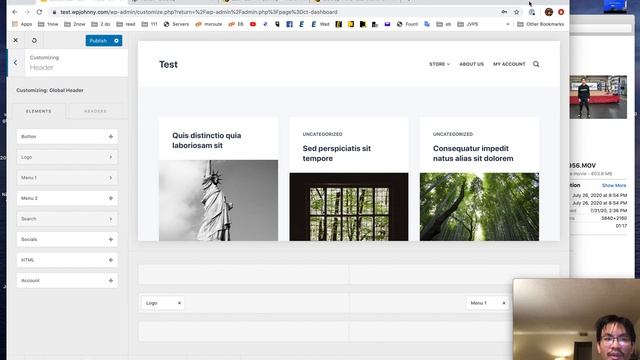The height and width of the screenshot is (360, 640).
Task: Add the Button element with its plus icon
Action: tap(111, 137)
